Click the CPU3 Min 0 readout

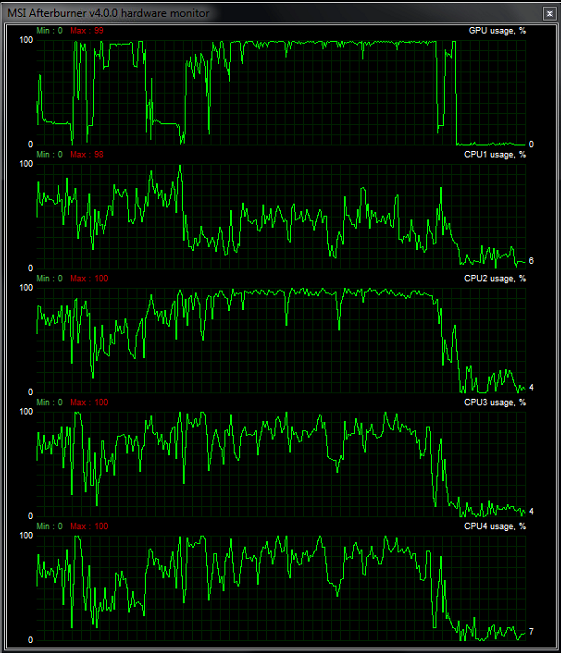point(50,403)
